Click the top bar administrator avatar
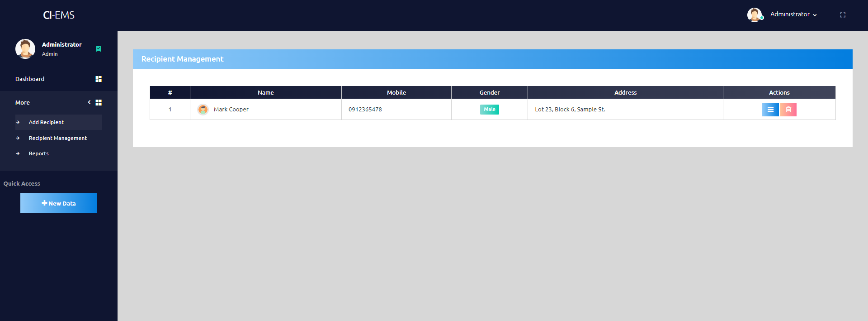The height and width of the screenshot is (321, 868). click(755, 14)
